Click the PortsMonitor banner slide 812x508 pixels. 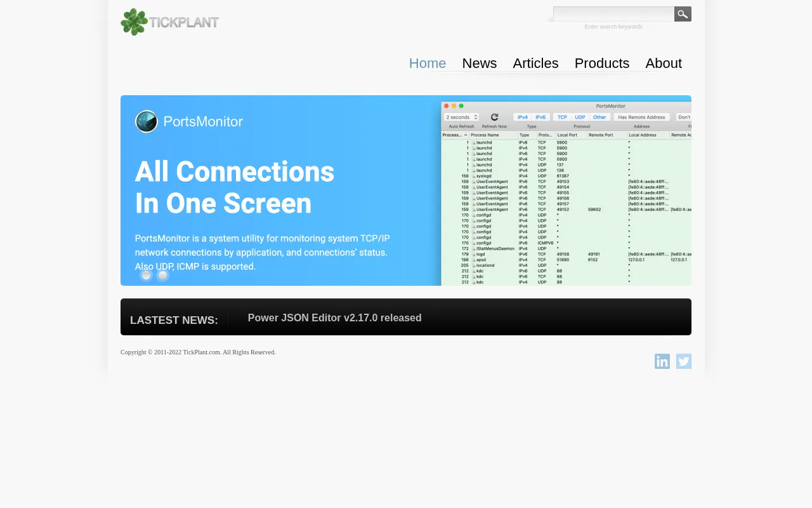pyautogui.click(x=406, y=190)
